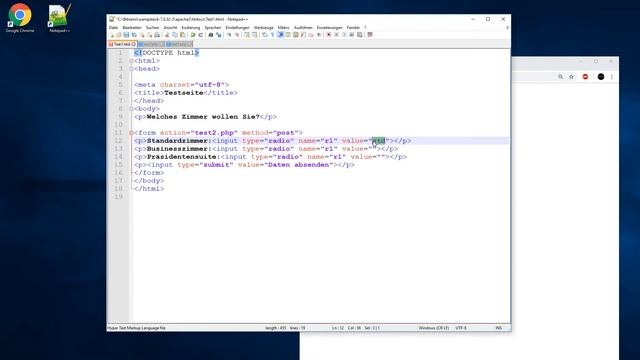Print the document from toolbar

click(157, 35)
